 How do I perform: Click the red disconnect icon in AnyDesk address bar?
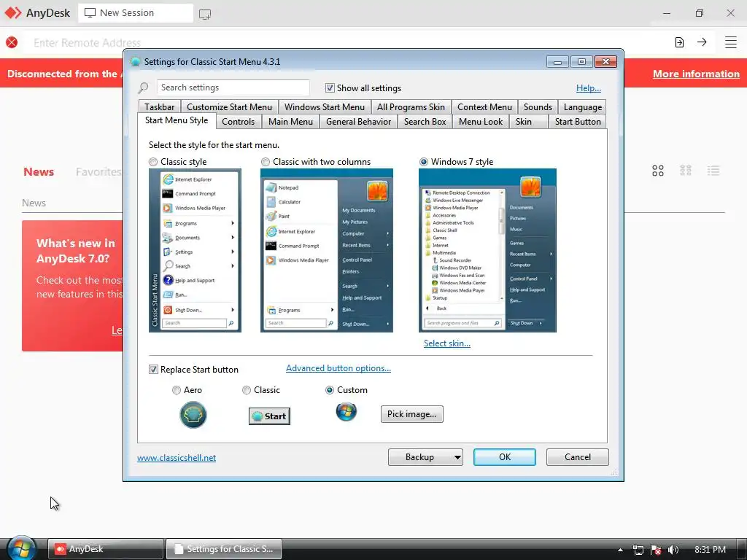point(12,42)
